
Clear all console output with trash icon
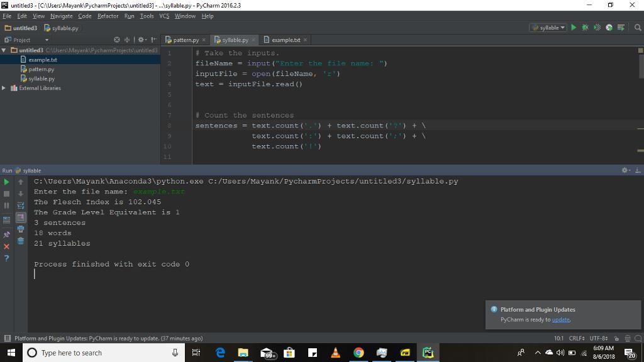point(21,241)
